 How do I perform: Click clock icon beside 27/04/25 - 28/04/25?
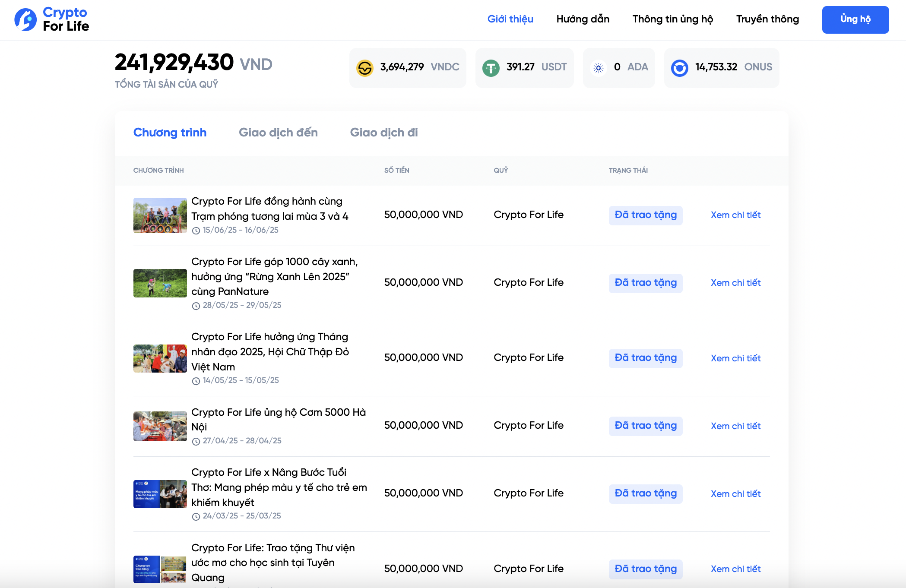(196, 441)
